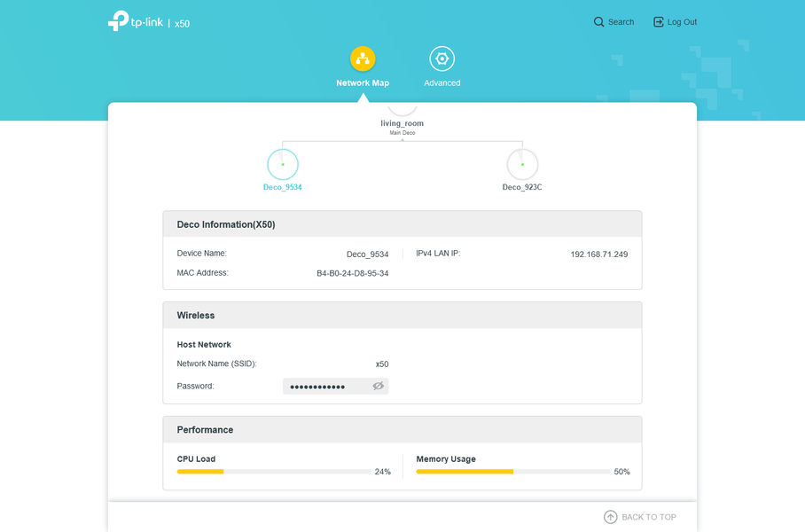Click the Device Name value Deco_9534
805x532 pixels.
367,254
